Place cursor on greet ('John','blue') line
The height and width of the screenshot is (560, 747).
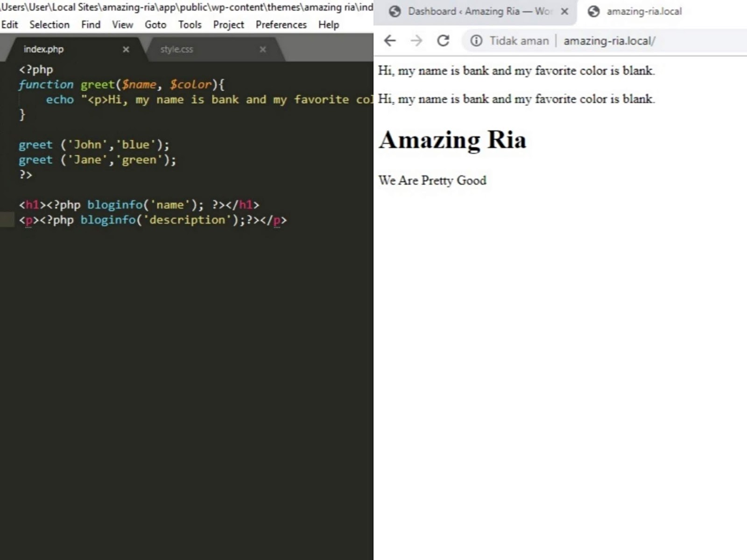94,145
